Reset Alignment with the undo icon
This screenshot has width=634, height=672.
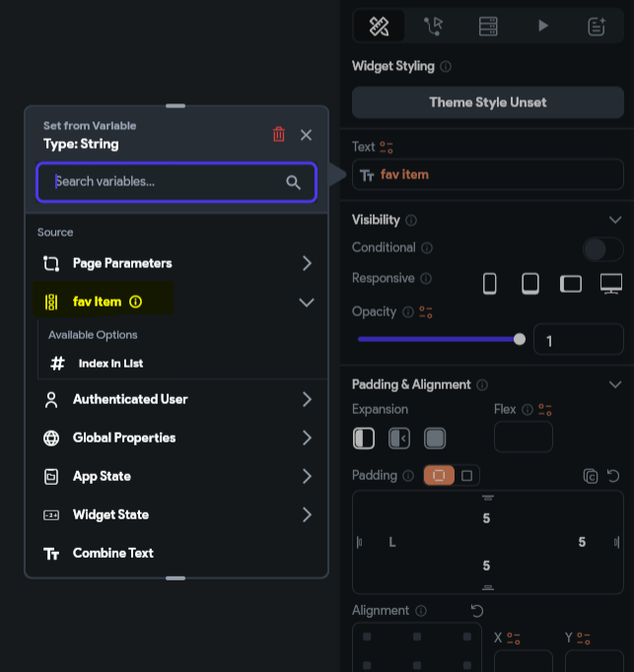click(477, 610)
